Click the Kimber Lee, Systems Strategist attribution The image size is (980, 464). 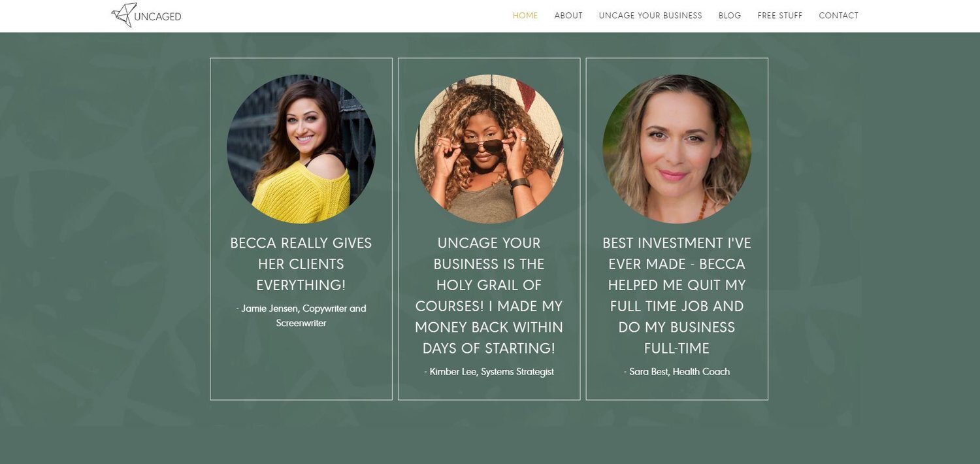[489, 371]
